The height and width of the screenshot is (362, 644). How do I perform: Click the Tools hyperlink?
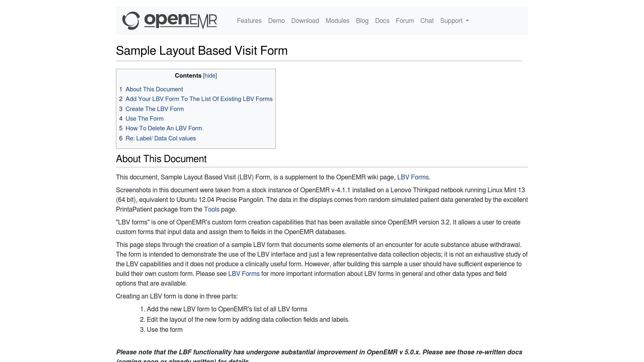[x=212, y=209]
